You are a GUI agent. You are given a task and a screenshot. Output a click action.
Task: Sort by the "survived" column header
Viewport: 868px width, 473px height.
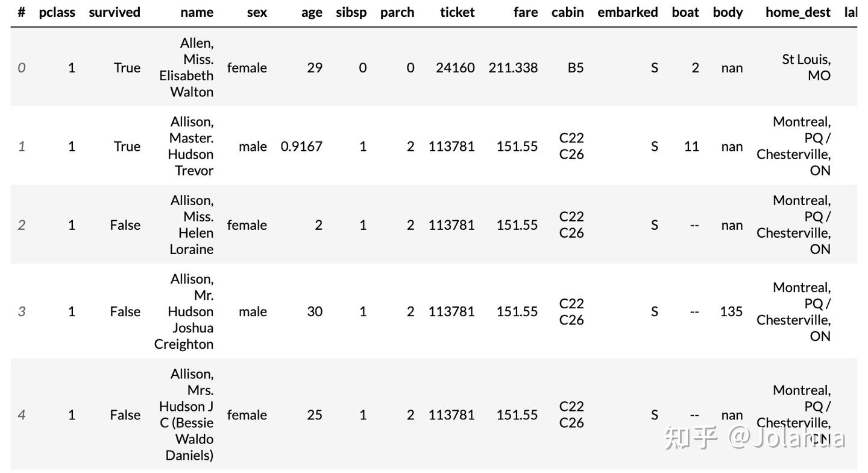[x=115, y=12]
